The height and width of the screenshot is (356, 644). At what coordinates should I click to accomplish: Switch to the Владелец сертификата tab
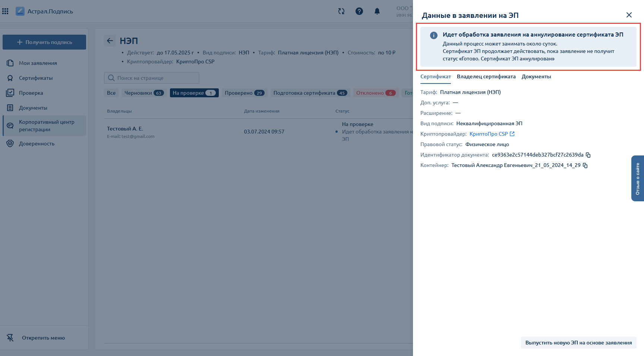pyautogui.click(x=486, y=76)
